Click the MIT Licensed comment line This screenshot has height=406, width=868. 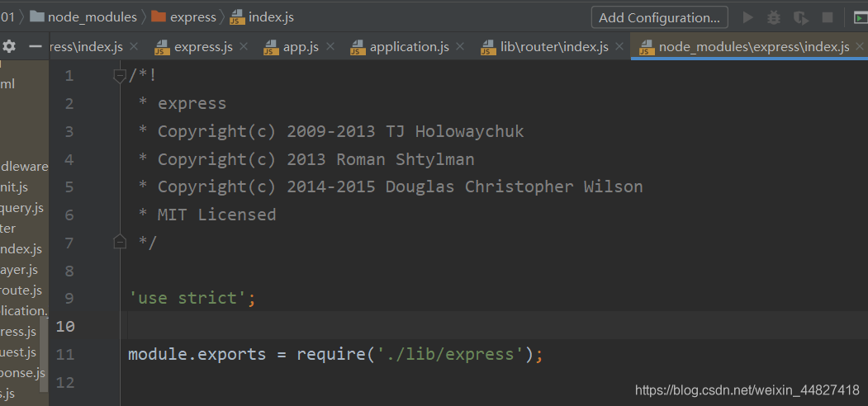point(207,215)
